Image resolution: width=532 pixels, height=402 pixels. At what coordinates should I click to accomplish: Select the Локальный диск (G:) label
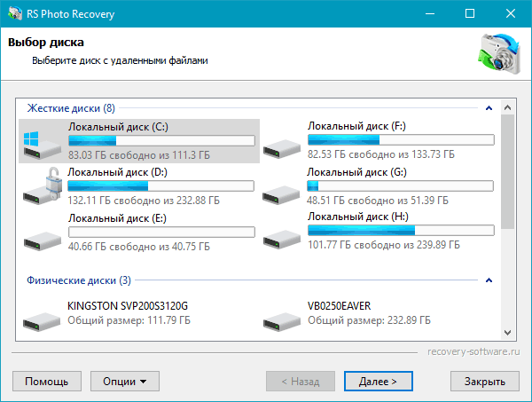(x=357, y=172)
